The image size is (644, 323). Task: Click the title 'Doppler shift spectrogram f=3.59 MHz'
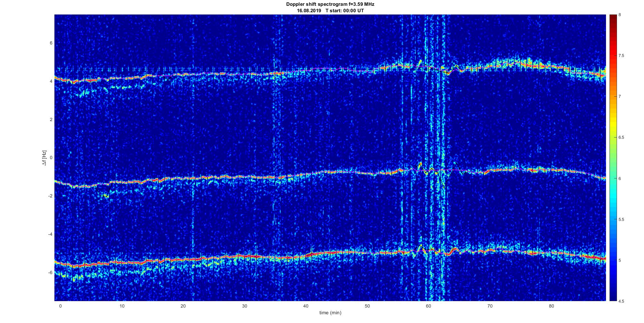coord(330,5)
